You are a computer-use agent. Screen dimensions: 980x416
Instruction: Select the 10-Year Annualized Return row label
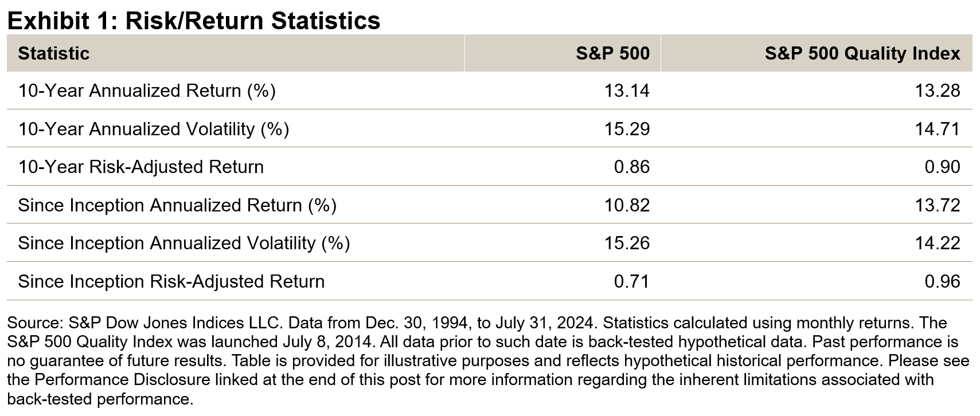point(147,91)
